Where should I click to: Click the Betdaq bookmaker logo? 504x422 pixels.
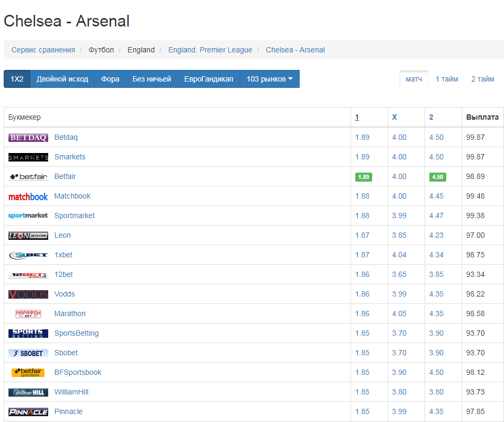click(x=28, y=138)
